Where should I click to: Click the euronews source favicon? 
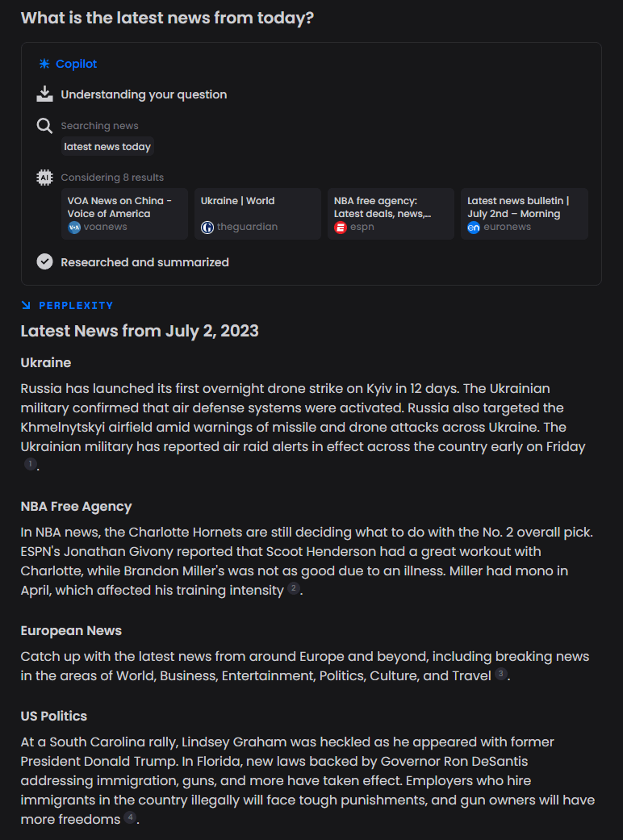click(x=474, y=228)
